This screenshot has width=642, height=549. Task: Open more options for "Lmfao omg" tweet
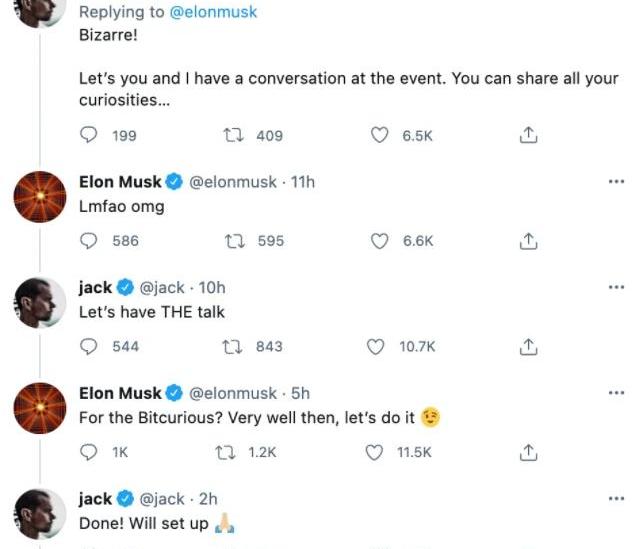(616, 182)
